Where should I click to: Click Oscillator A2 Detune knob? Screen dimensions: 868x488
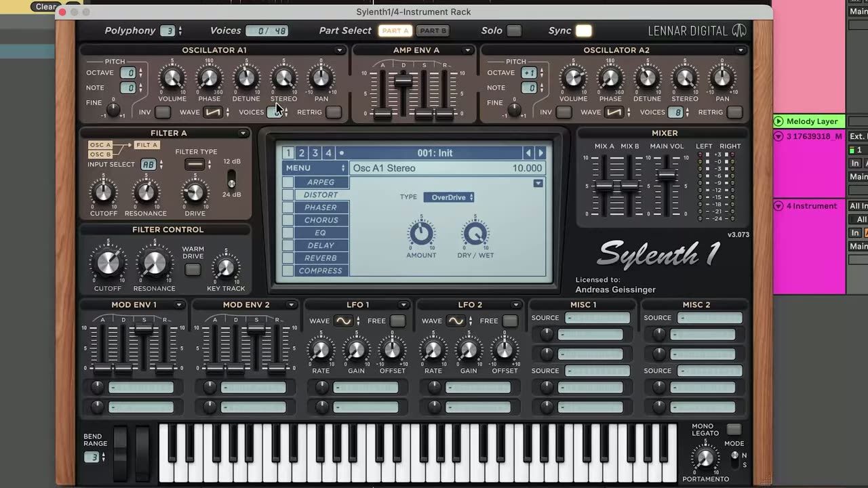pos(648,79)
